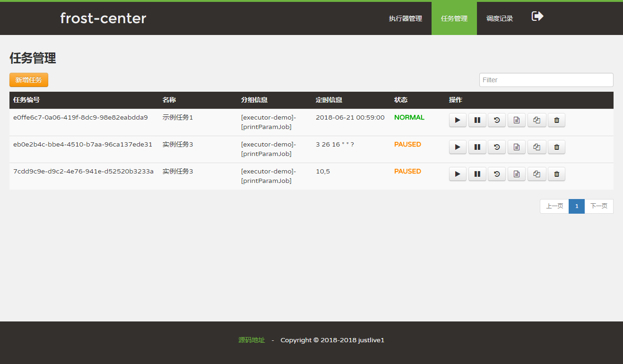Open the 执行器管理 menu item
The height and width of the screenshot is (364, 623).
(x=405, y=19)
